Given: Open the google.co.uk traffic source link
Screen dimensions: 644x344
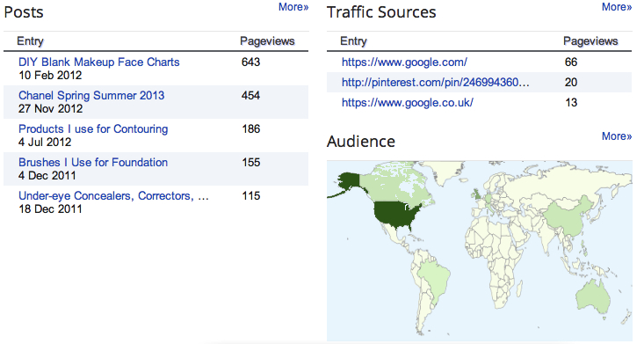Looking at the screenshot, I should (x=408, y=102).
